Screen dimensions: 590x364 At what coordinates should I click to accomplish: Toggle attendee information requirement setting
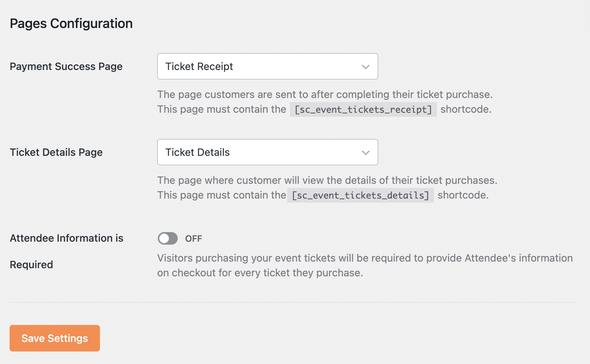[x=168, y=238]
